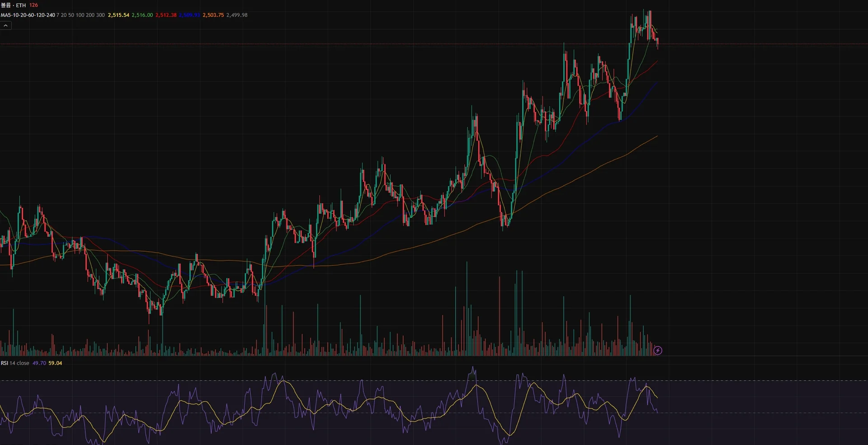Open the RSI 14 close indicator legend
868x445 pixels.
(x=15, y=363)
